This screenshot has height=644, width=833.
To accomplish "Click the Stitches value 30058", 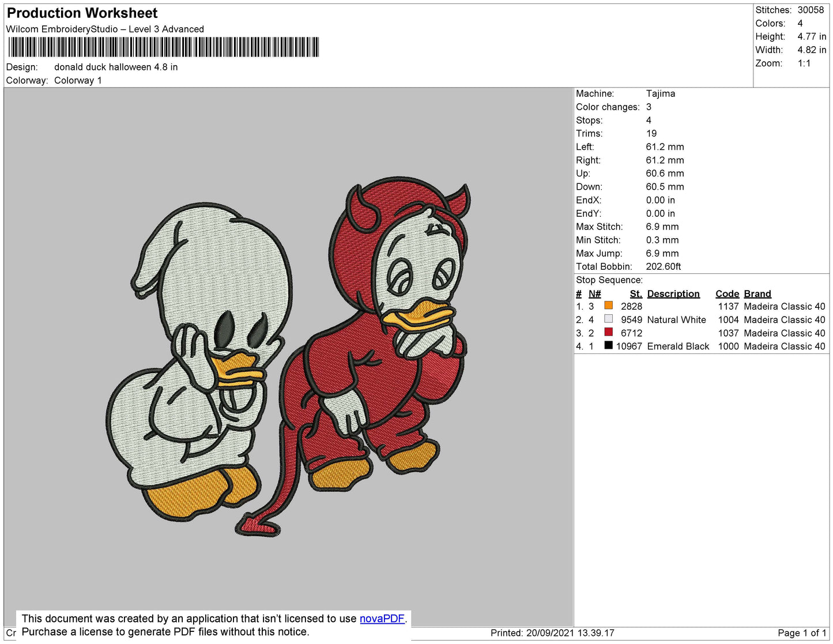I will coord(811,10).
